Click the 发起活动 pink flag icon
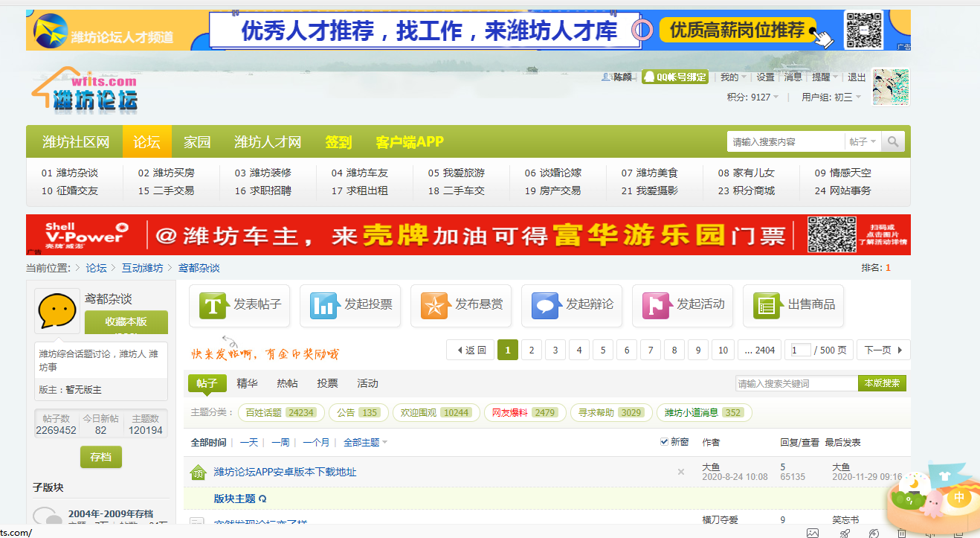 click(x=657, y=305)
